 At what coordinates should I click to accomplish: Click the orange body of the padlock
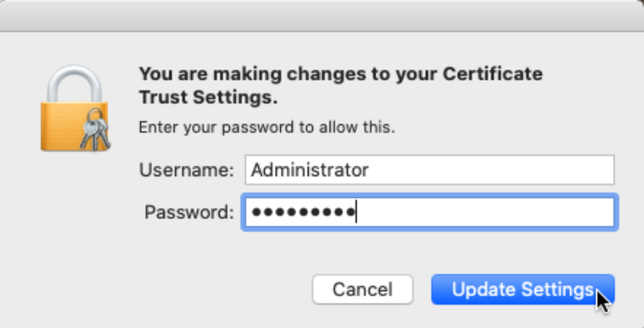(x=61, y=126)
